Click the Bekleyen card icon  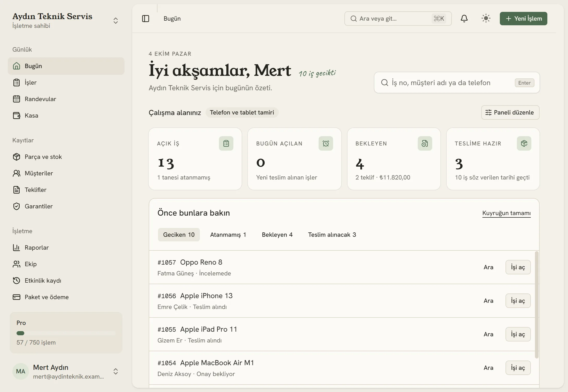coord(425,143)
